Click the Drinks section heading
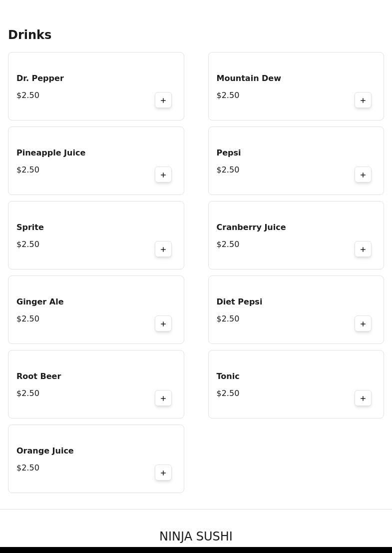 [x=30, y=35]
